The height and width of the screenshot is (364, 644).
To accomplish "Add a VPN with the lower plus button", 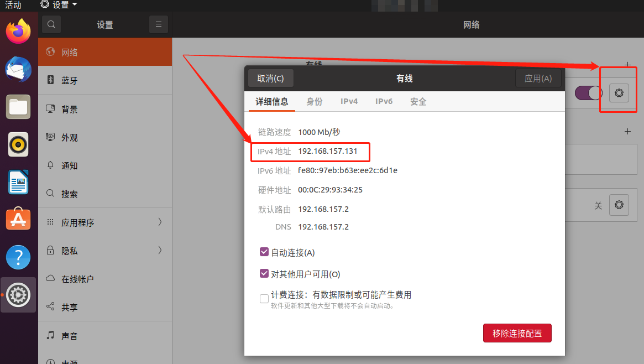I will coord(627,132).
